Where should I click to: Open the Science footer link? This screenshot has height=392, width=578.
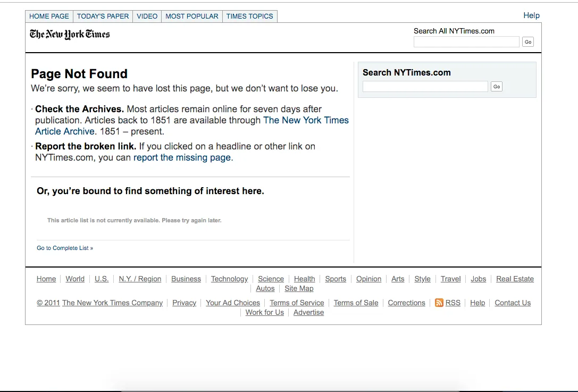271,279
